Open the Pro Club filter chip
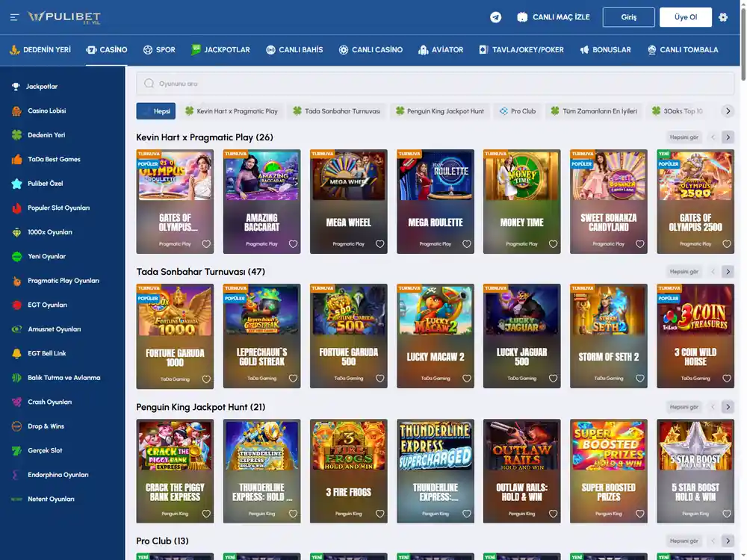 (518, 111)
